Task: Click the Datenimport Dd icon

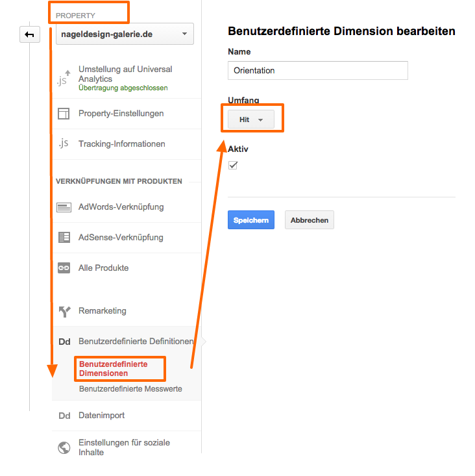Action: pyautogui.click(x=64, y=416)
